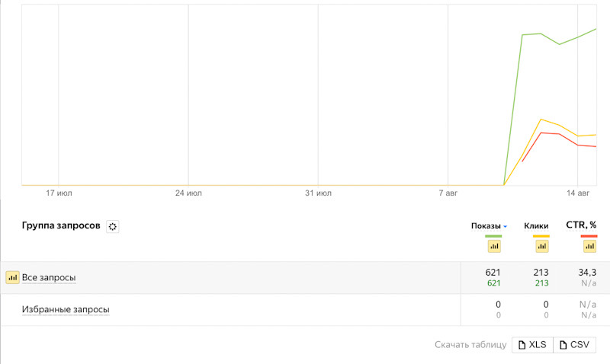610x364 pixels.
Task: Click the Клики column header
Action: 536,226
